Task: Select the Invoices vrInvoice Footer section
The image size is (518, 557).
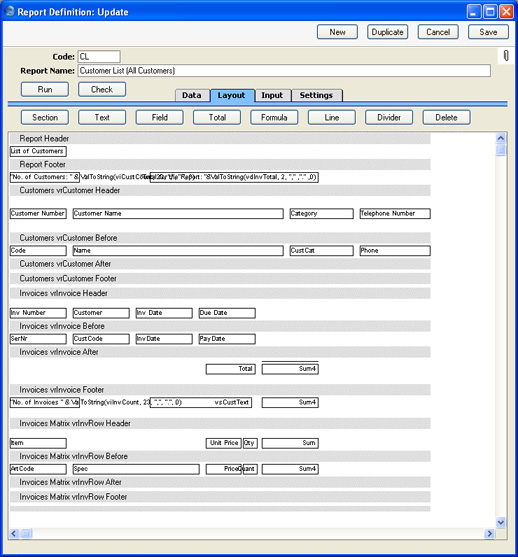Action: click(220, 390)
